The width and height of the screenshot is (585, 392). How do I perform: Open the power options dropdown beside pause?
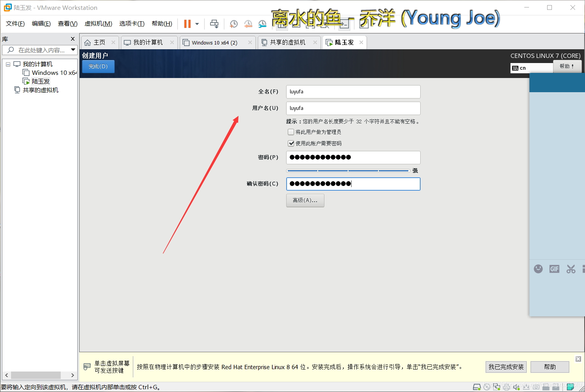[x=197, y=24]
